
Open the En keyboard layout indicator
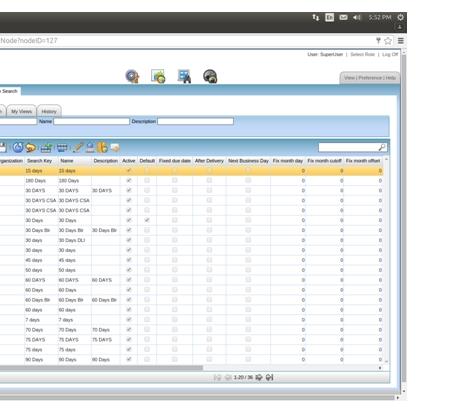tap(329, 17)
